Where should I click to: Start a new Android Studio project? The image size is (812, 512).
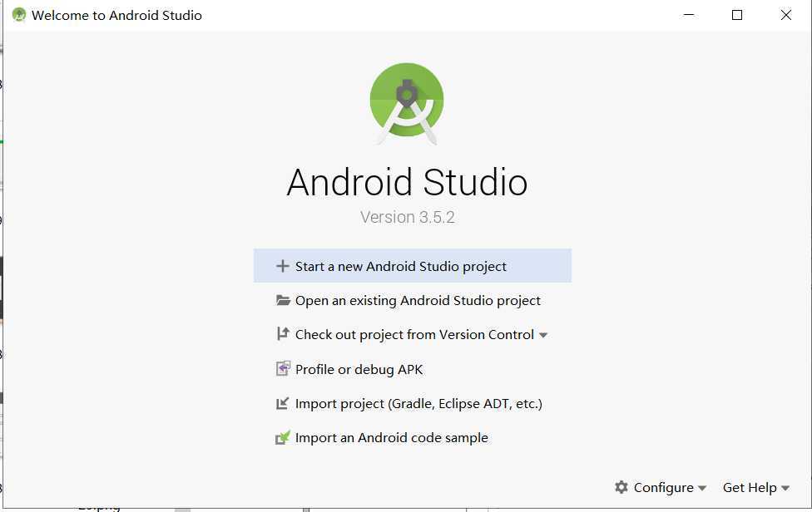coord(412,266)
